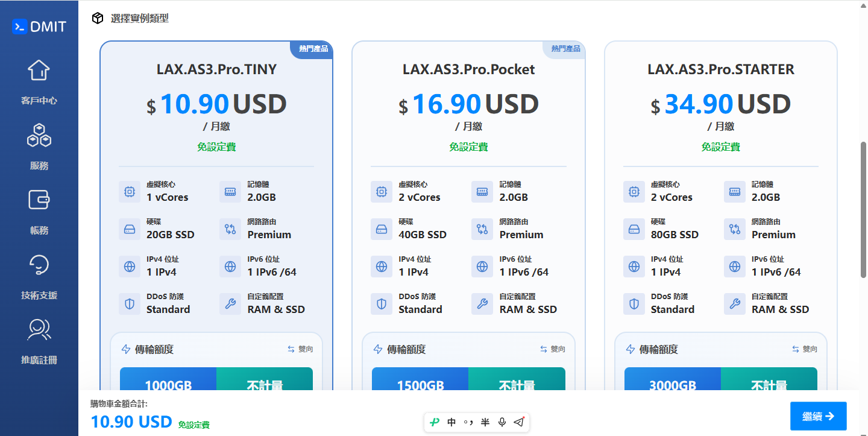
Task: Click the 80GB SSD value
Action: tap(675, 235)
